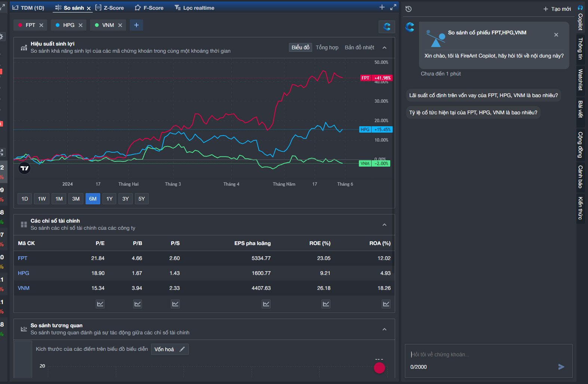Open Copilot side panel tab

581,18
